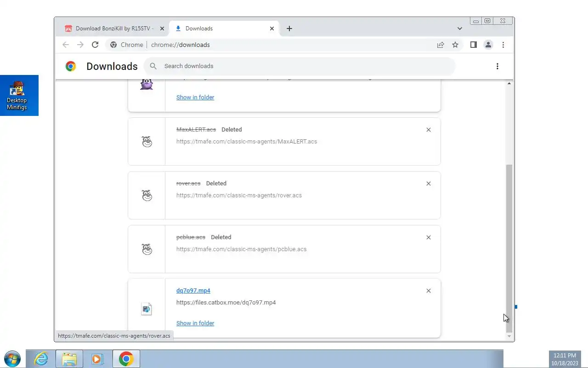Screen dimensions: 588x368
Task: Open the dq7o97.mp4 file link
Action: [x=193, y=291]
